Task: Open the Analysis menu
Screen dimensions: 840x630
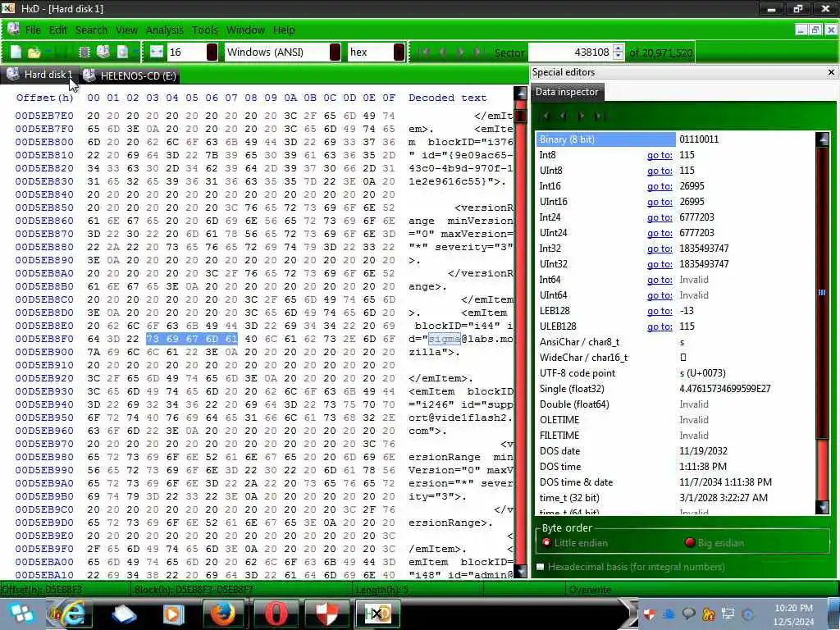Action: point(164,30)
